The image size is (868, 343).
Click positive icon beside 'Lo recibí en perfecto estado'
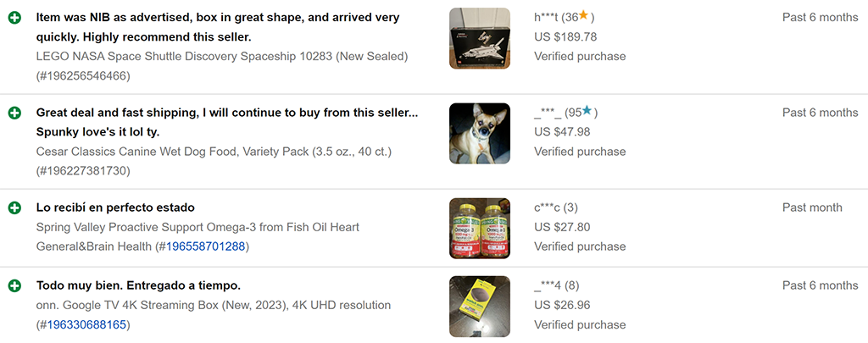click(x=14, y=207)
